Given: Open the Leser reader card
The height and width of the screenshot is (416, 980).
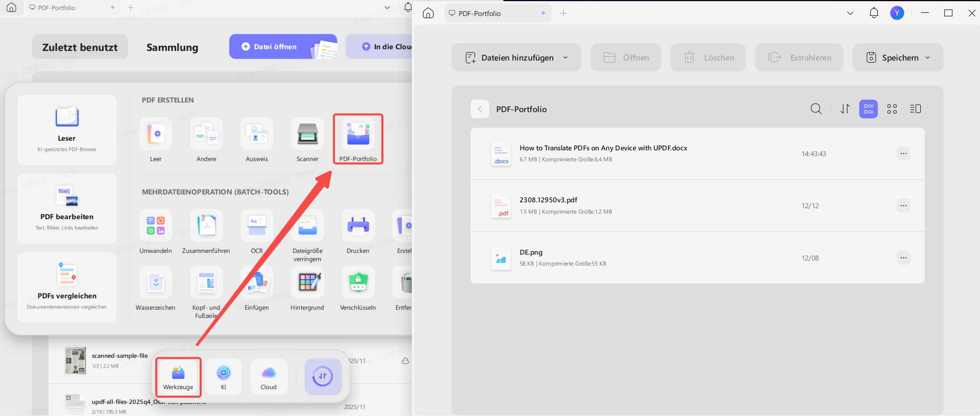Looking at the screenshot, I should 67,130.
